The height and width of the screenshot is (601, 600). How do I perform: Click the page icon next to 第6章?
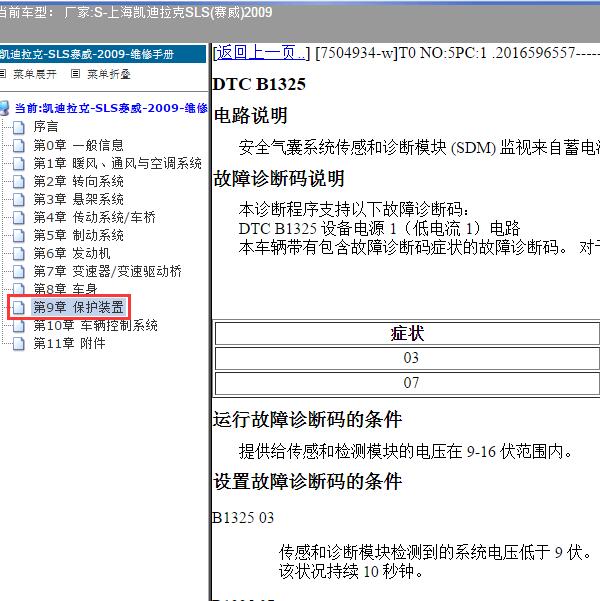pyautogui.click(x=18, y=254)
